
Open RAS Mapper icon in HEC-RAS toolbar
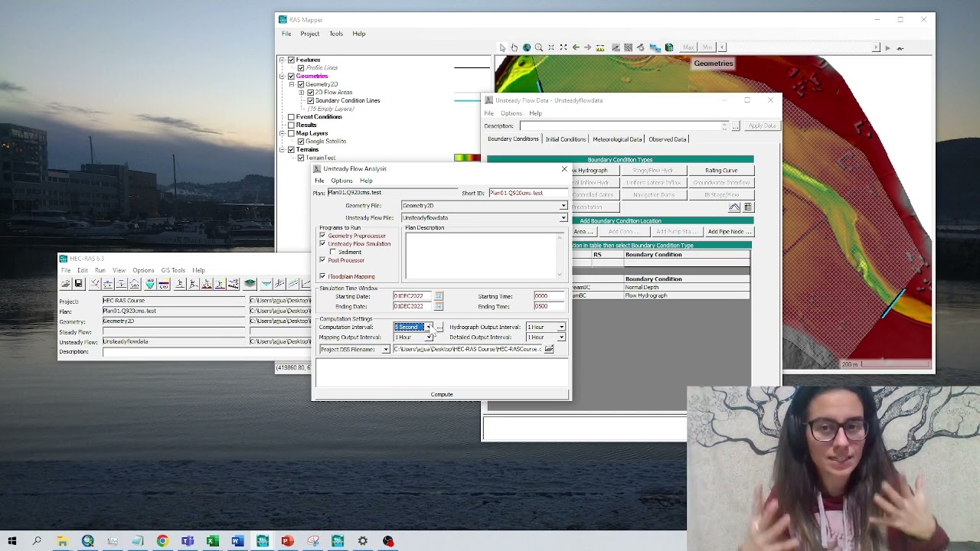tap(250, 284)
